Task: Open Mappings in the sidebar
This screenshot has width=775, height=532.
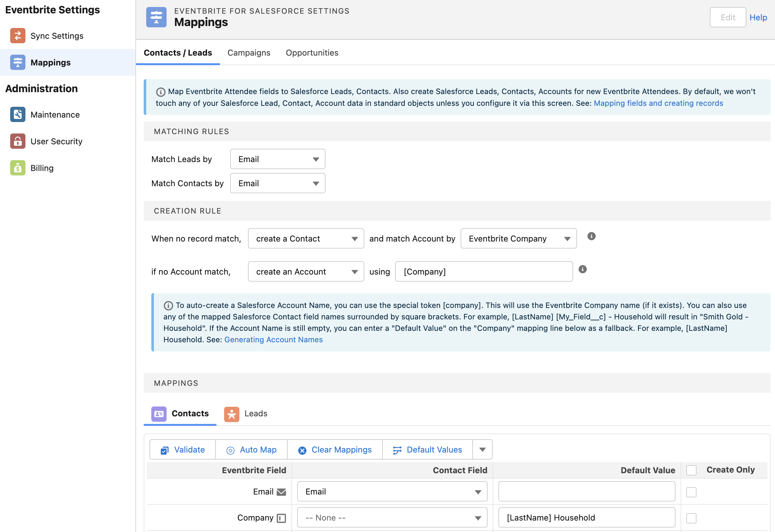Action: (68, 62)
